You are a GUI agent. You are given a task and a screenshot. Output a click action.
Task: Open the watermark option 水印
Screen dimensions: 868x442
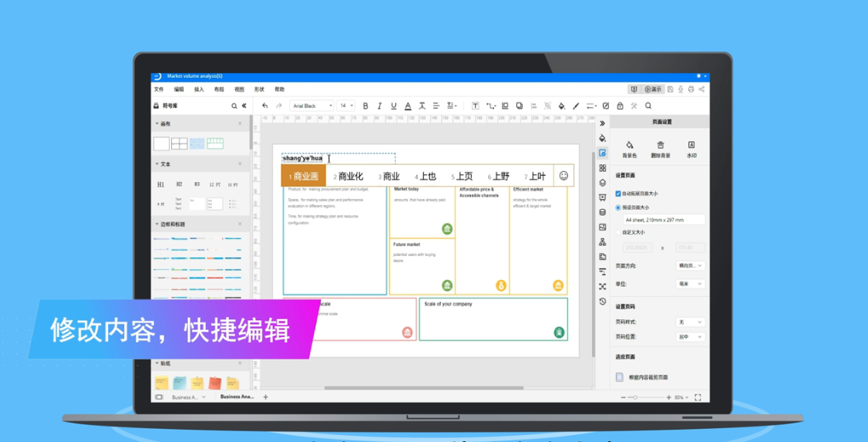point(691,149)
